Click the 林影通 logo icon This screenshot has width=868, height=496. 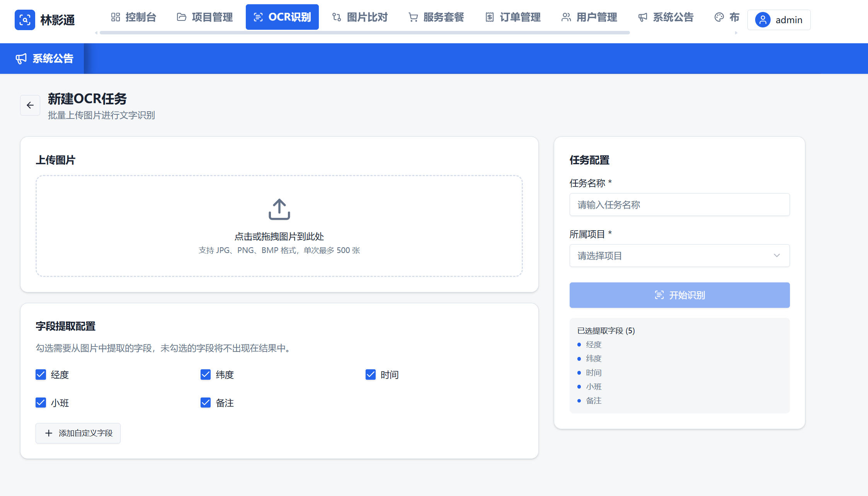click(x=25, y=20)
